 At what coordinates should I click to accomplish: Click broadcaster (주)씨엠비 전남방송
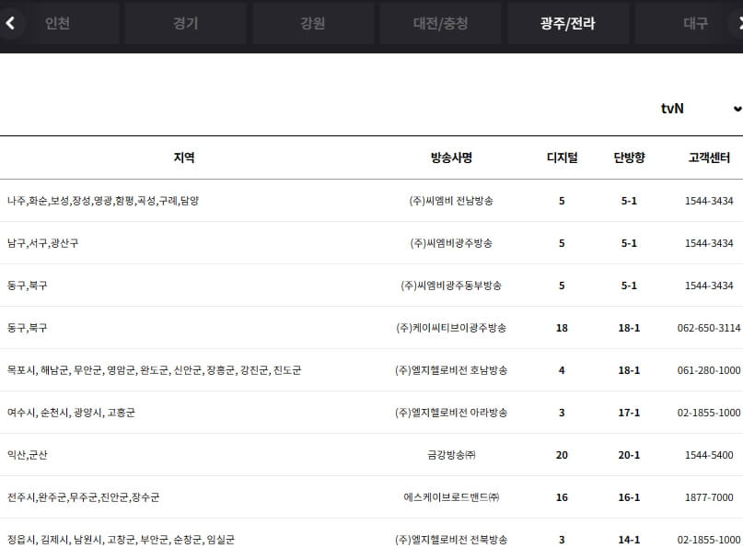(451, 201)
